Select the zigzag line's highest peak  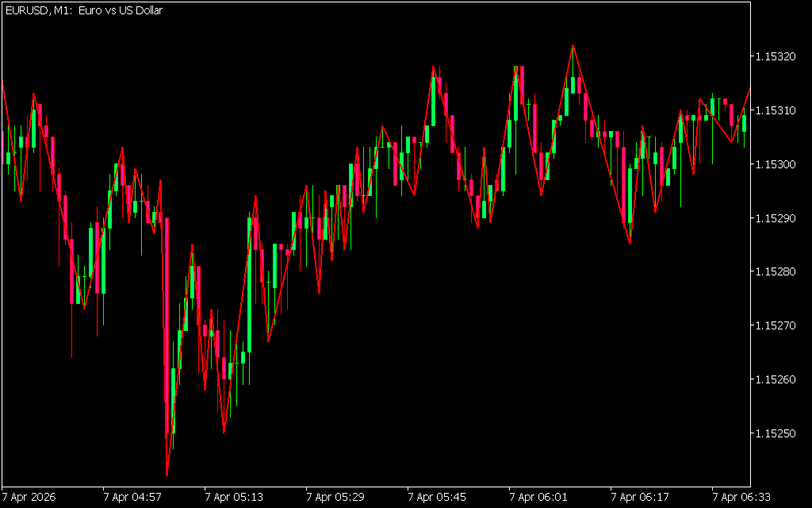click(573, 45)
